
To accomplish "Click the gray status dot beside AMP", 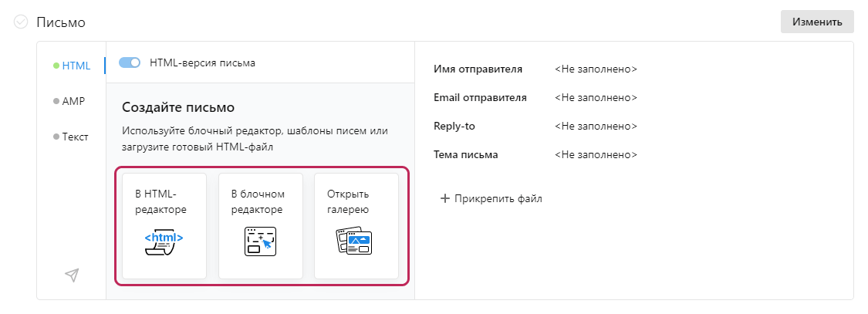I will click(56, 101).
